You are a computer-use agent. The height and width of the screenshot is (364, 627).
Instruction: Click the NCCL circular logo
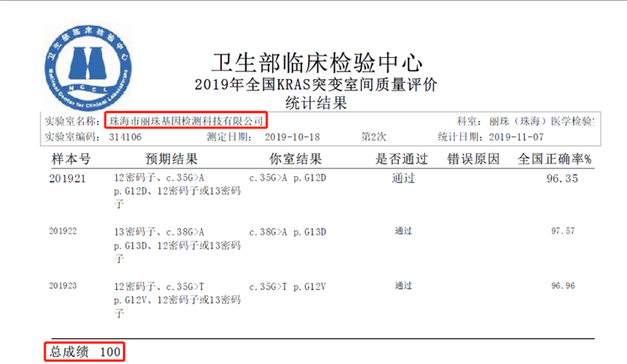point(88,68)
